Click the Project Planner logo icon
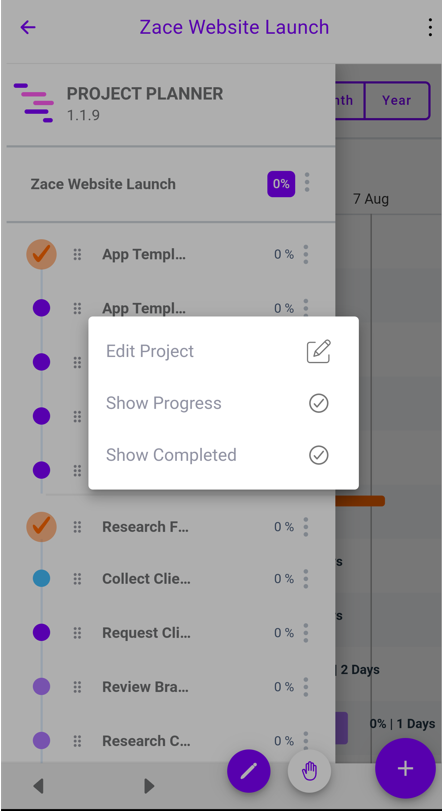Image resolution: width=442 pixels, height=811 pixels. pos(34,102)
